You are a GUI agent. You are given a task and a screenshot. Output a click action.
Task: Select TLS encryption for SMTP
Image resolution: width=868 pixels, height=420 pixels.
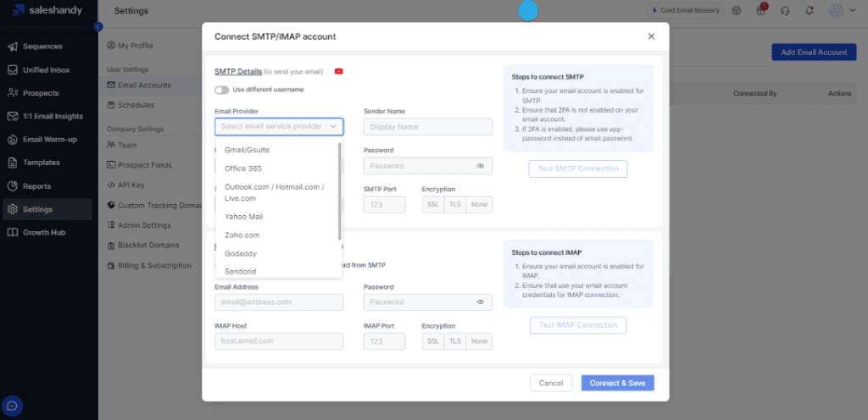pyautogui.click(x=455, y=204)
